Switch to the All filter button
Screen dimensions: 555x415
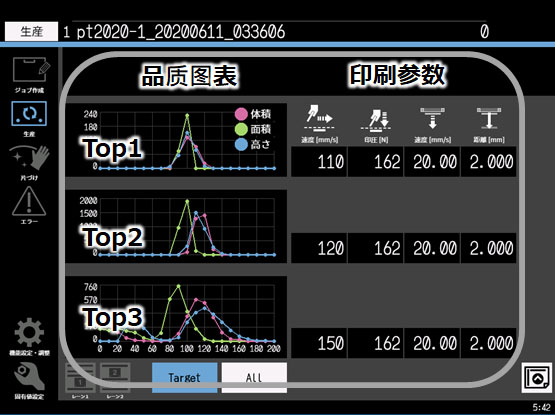254,377
